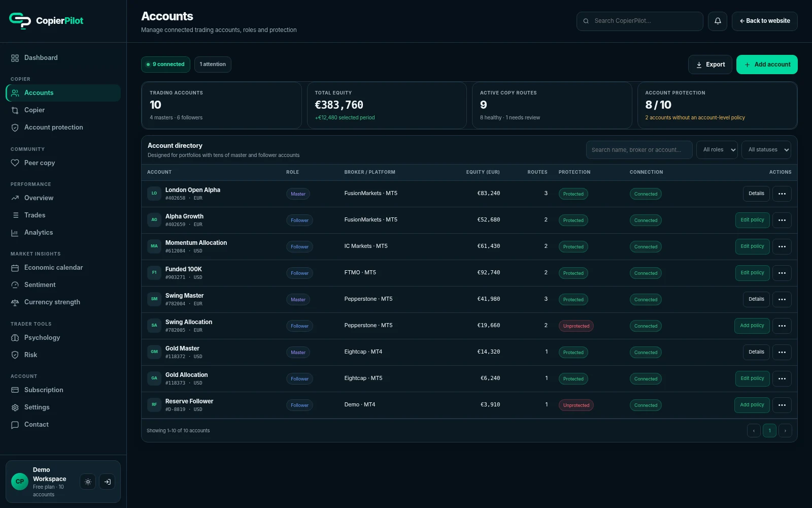Open more actions for Gold Master
The width and height of the screenshot is (812, 508).
point(782,352)
